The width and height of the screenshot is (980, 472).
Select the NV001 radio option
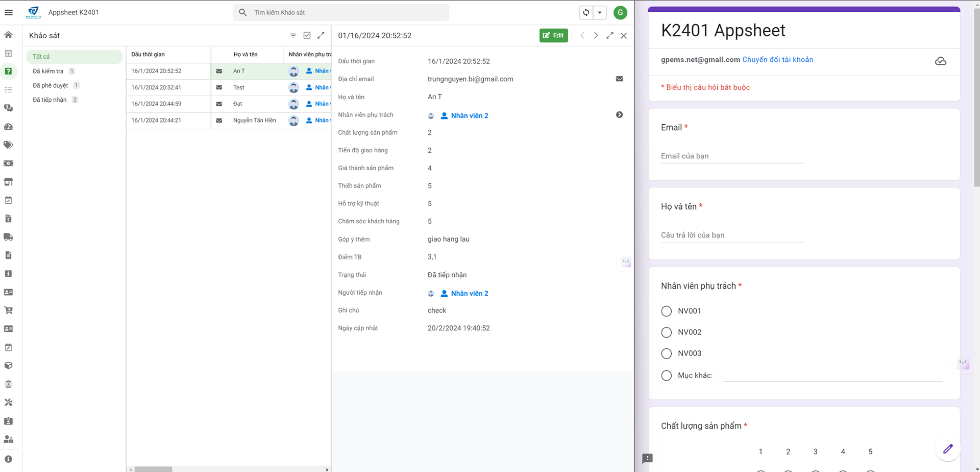[666, 311]
